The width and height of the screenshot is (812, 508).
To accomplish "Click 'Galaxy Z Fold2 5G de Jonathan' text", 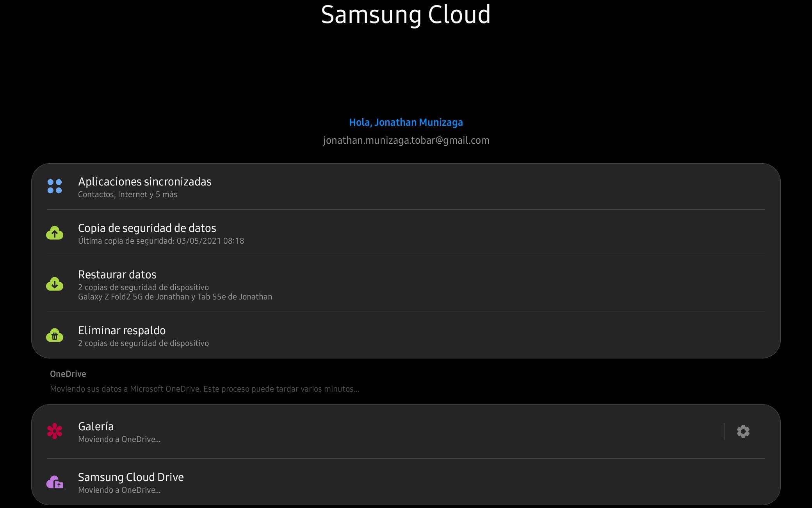I will tap(134, 297).
